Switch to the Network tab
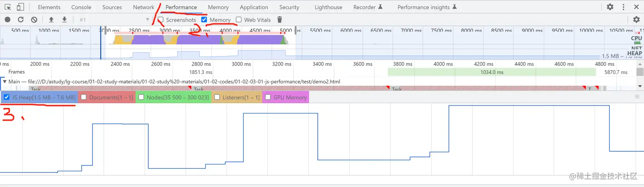 point(144,7)
